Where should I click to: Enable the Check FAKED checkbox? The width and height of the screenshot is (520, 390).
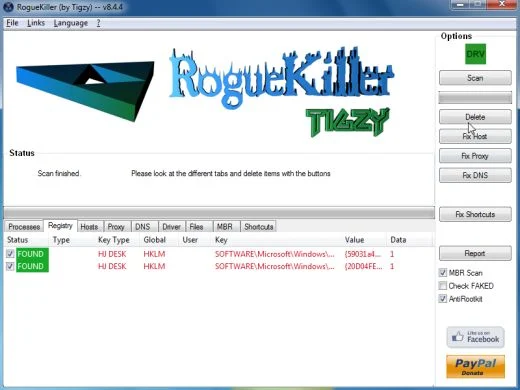coord(443,286)
